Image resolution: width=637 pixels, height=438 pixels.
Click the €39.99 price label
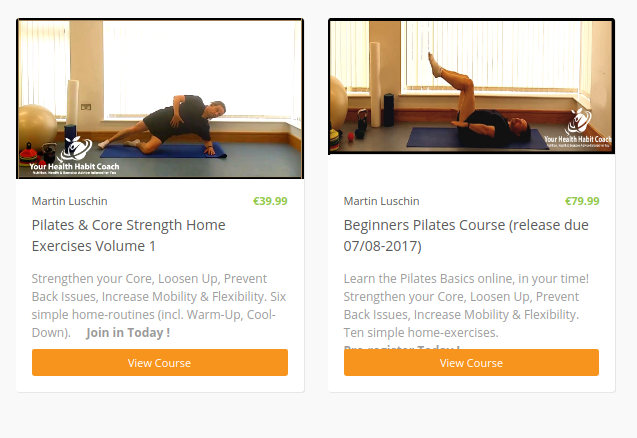[x=270, y=201]
